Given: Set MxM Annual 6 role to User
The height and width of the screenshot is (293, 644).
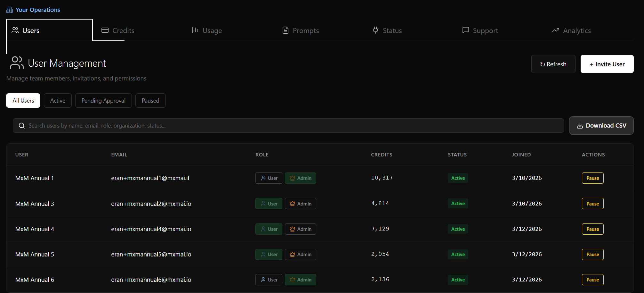Looking at the screenshot, I should 269,280.
